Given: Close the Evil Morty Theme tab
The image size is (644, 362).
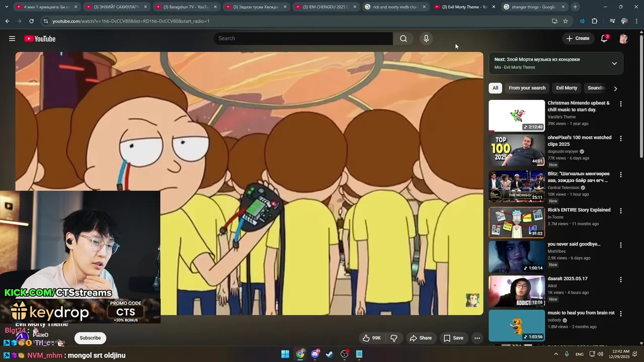Looking at the screenshot, I should (x=494, y=7).
